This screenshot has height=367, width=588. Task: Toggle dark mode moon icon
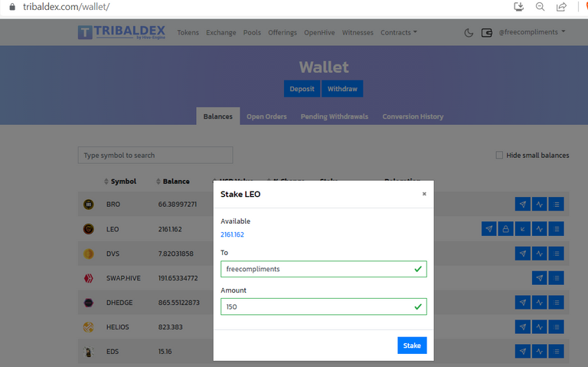pos(469,33)
